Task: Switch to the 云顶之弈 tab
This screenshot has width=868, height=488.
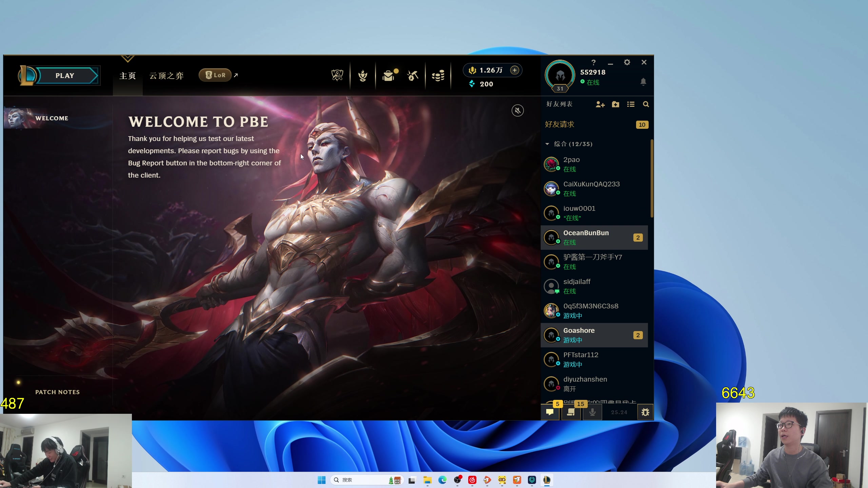Action: click(166, 76)
